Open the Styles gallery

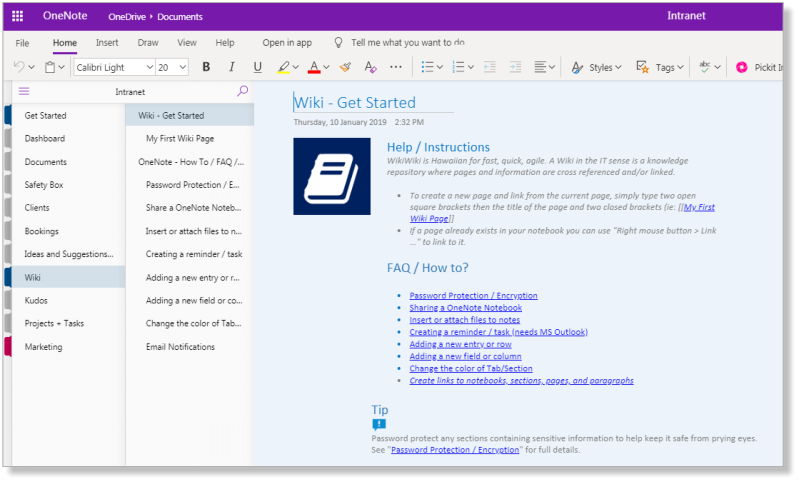[596, 67]
